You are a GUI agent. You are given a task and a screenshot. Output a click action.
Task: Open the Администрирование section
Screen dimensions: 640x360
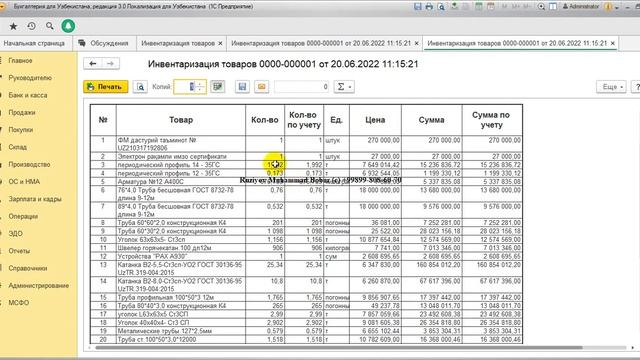[x=39, y=286]
